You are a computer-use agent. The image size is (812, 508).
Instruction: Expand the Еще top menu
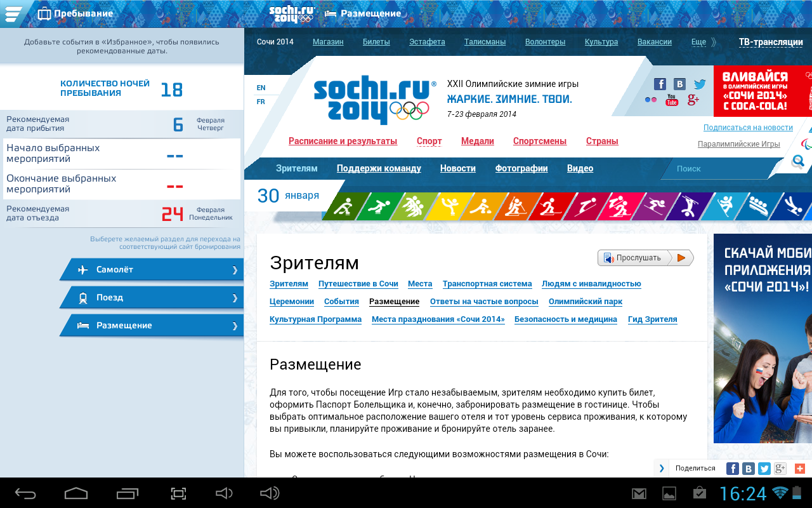[x=699, y=42]
